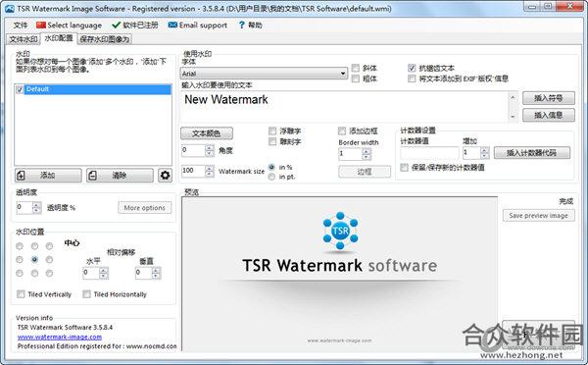Click 插入信息 insert info button
Image resolution: width=588 pixels, height=365 pixels.
(x=548, y=115)
